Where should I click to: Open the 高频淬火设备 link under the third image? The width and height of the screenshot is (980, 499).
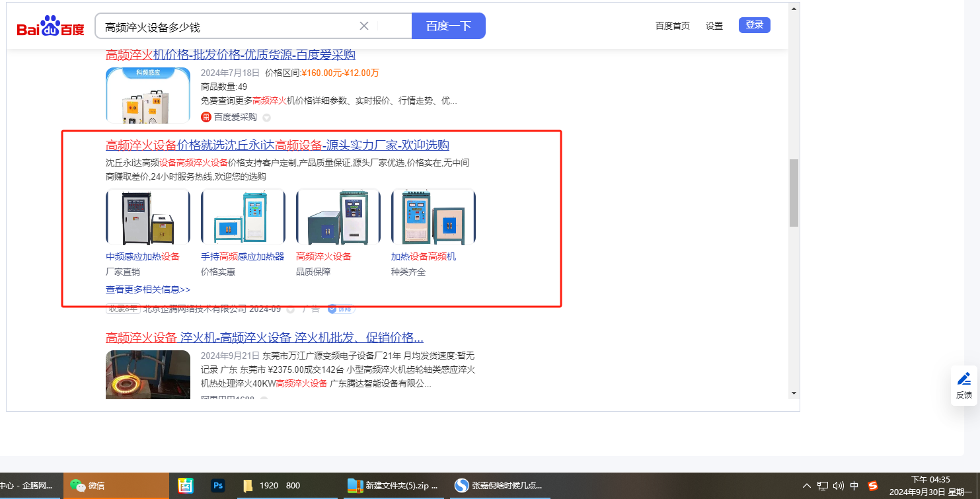(x=324, y=256)
